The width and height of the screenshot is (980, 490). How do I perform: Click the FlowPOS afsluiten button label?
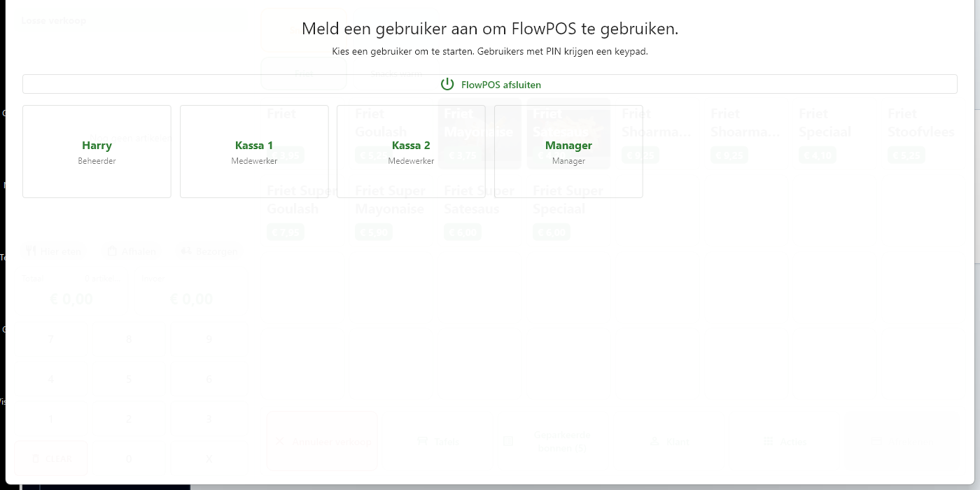tap(501, 85)
